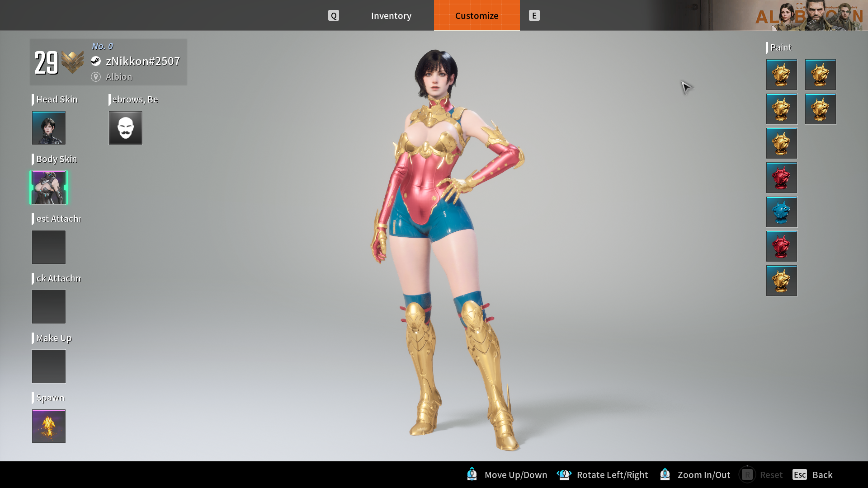Pick the second-row gold paint, right column
The height and width of the screenshot is (488, 868).
click(x=820, y=109)
